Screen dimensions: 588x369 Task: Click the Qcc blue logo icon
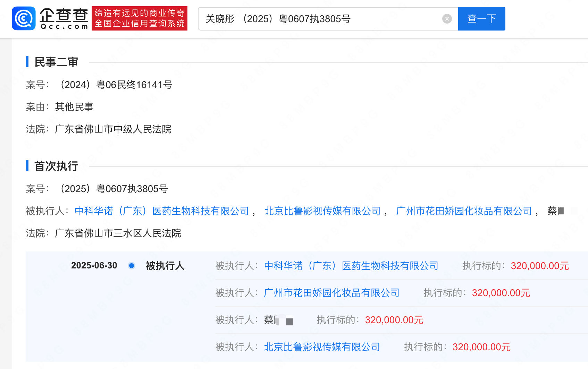(24, 18)
